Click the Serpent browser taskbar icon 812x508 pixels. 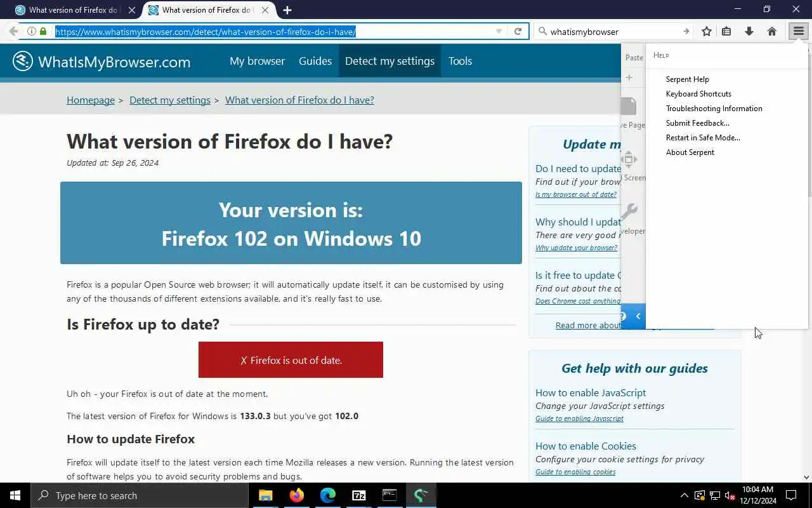pyautogui.click(x=421, y=495)
